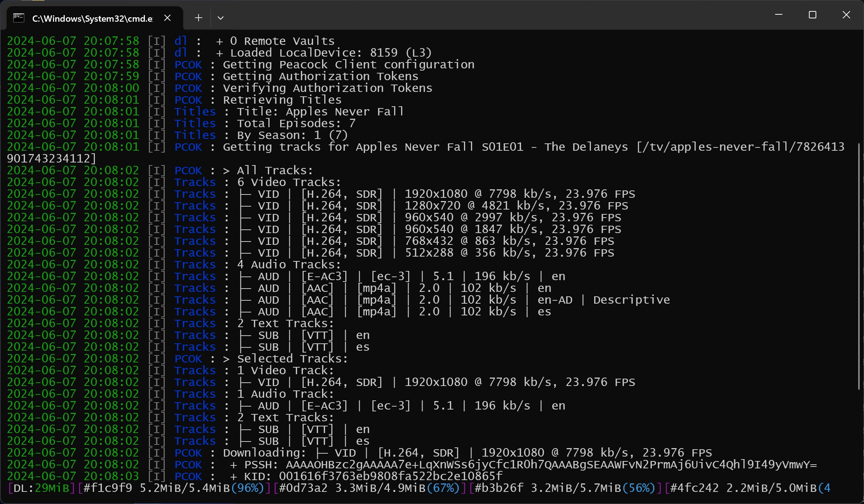This screenshot has height=504, width=864.
Task: Click the 'en-AD | Descriptive' audio track entry
Action: tap(603, 300)
